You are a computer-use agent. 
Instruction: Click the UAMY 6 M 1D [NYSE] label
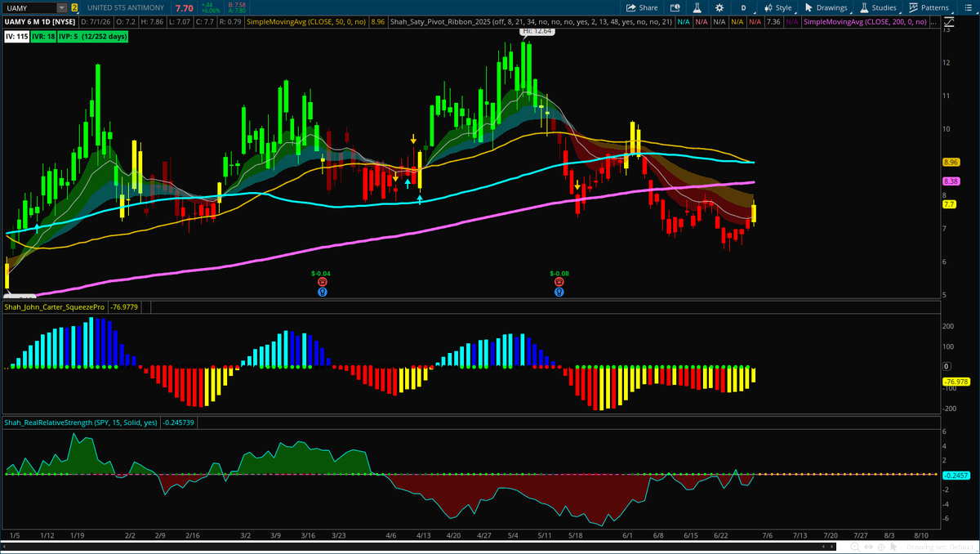(40, 22)
